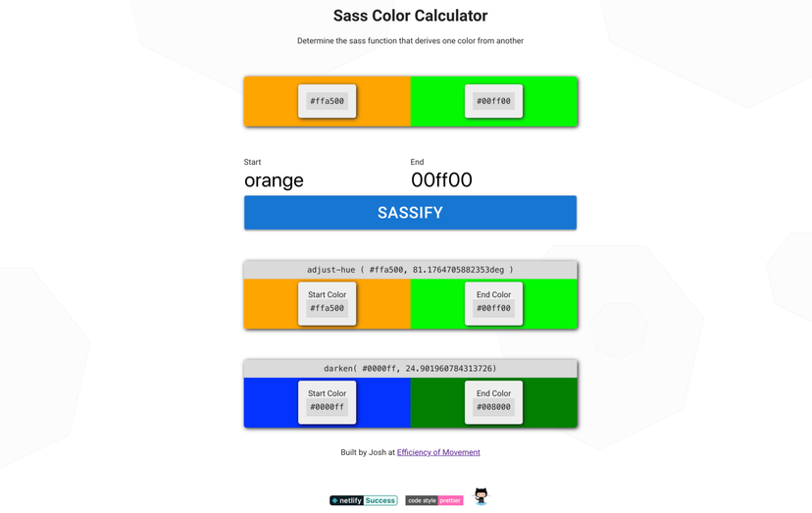Screen dimensions: 812x513
Task: Click the subtitle describing the sass function
Action: 410,41
